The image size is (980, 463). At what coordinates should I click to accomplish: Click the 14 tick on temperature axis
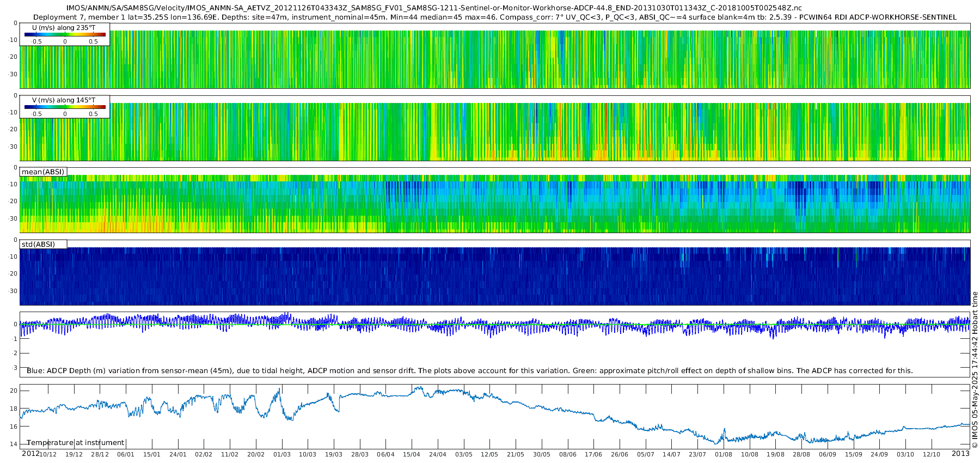tap(14, 444)
